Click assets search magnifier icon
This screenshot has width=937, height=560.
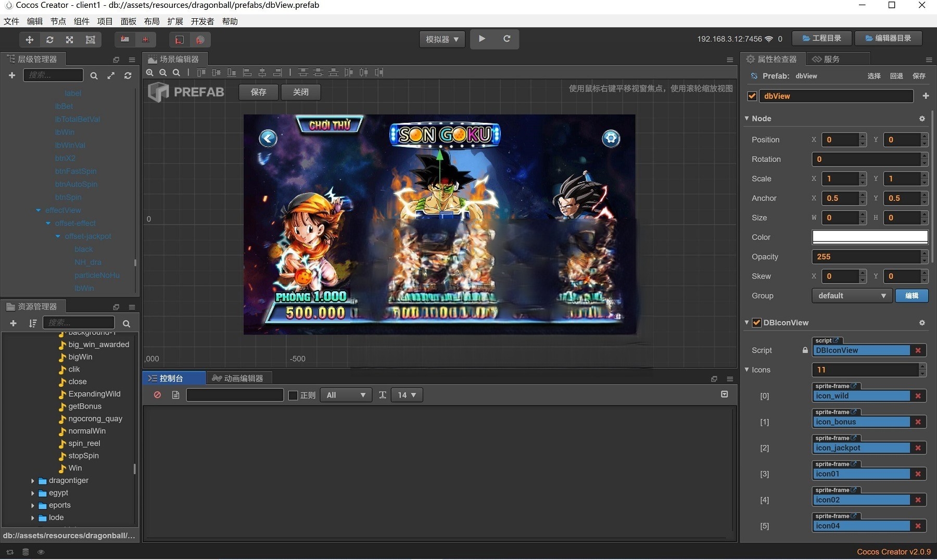point(126,323)
